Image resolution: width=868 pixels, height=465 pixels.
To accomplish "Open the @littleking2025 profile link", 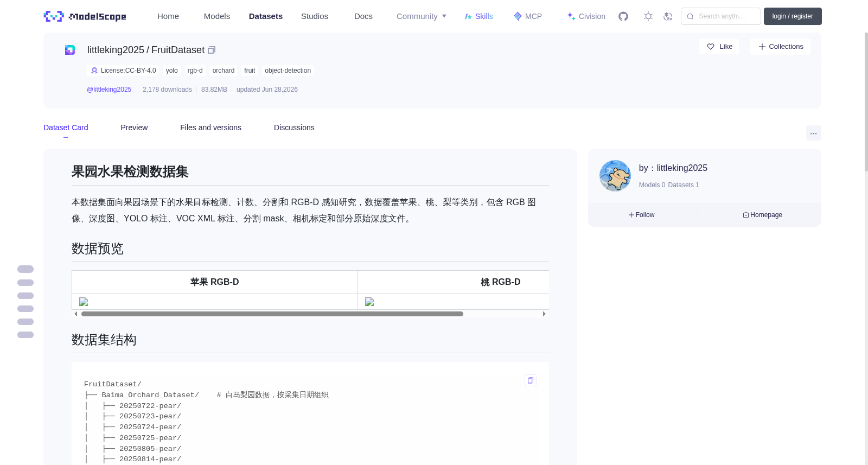I will pyautogui.click(x=109, y=90).
